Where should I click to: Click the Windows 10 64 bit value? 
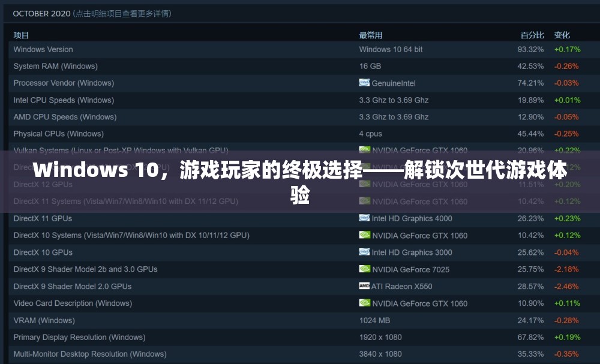click(391, 49)
